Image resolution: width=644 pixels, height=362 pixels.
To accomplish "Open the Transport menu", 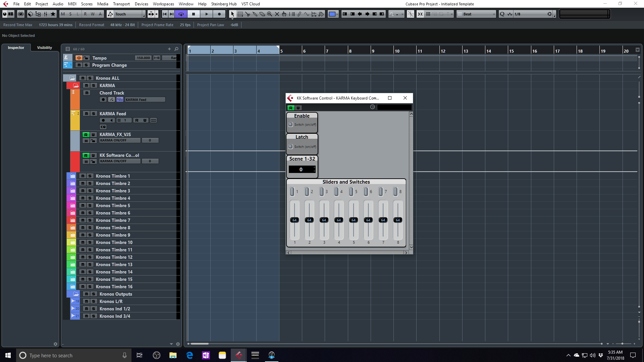I will (121, 4).
